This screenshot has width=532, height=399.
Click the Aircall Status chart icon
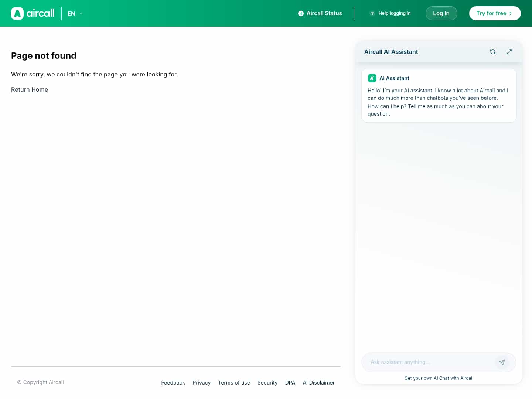pyautogui.click(x=301, y=13)
